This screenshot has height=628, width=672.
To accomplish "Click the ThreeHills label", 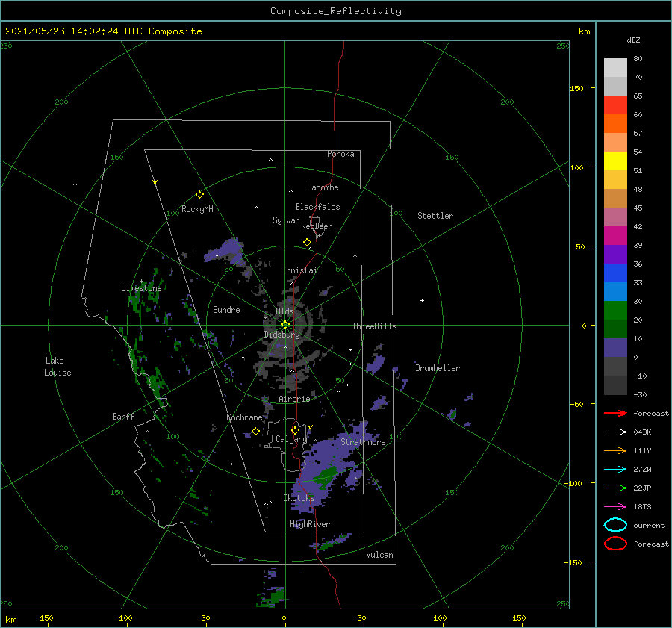I will coord(375,326).
